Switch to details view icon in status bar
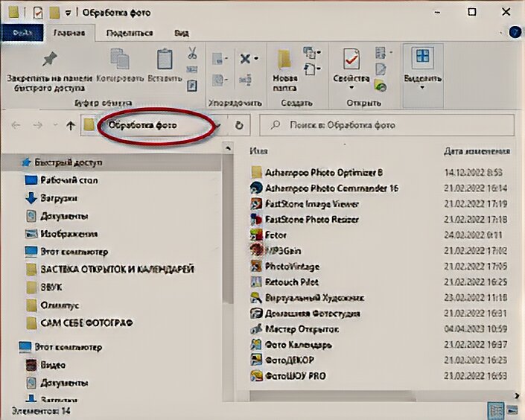Screen dimensions: 525x420 (496, 410)
